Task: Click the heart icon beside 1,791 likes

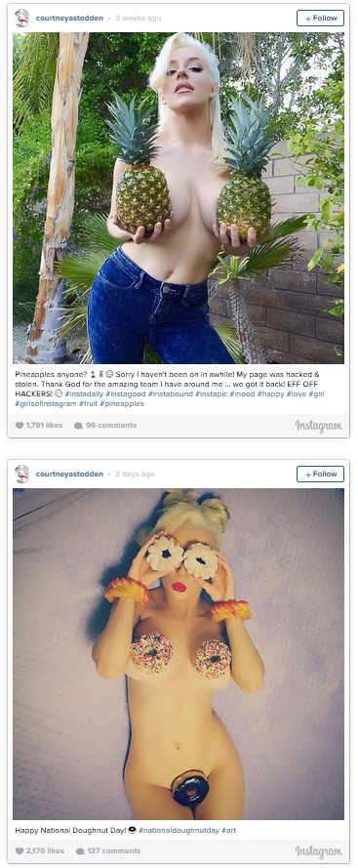Action: coord(20,426)
